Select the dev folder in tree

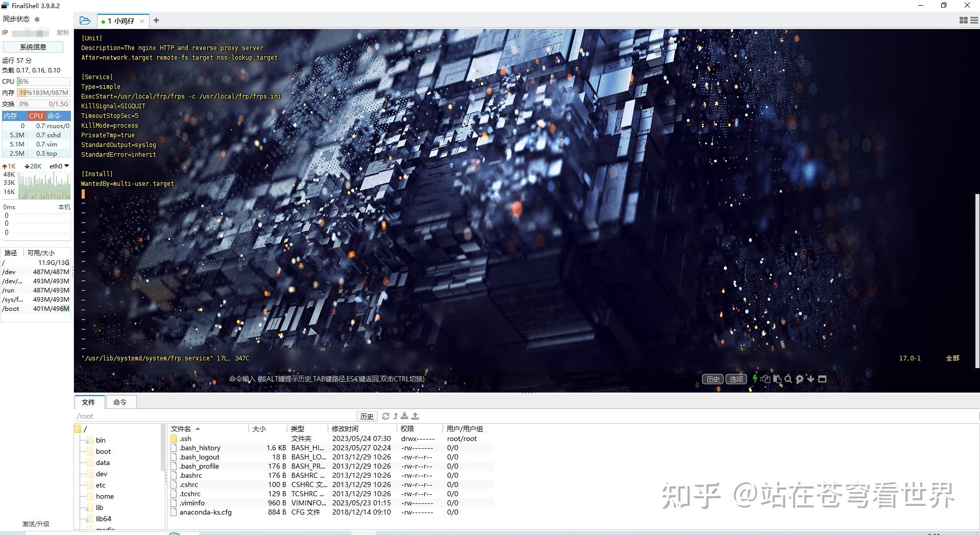[x=96, y=474]
